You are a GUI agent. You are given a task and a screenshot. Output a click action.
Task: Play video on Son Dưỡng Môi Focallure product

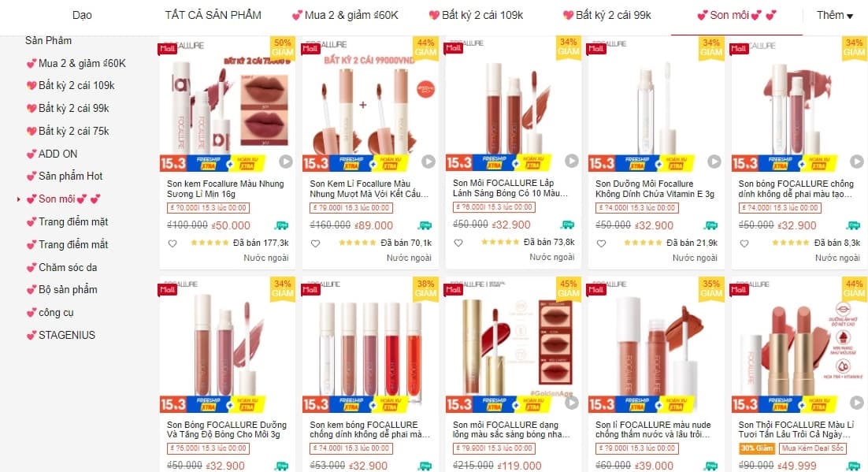[714, 162]
